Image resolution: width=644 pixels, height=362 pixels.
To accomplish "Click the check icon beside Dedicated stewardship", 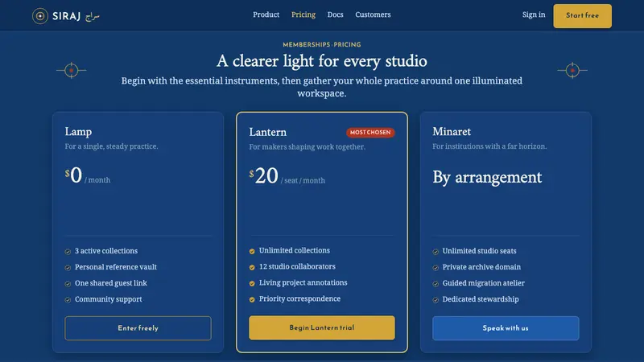I will coord(436,299).
